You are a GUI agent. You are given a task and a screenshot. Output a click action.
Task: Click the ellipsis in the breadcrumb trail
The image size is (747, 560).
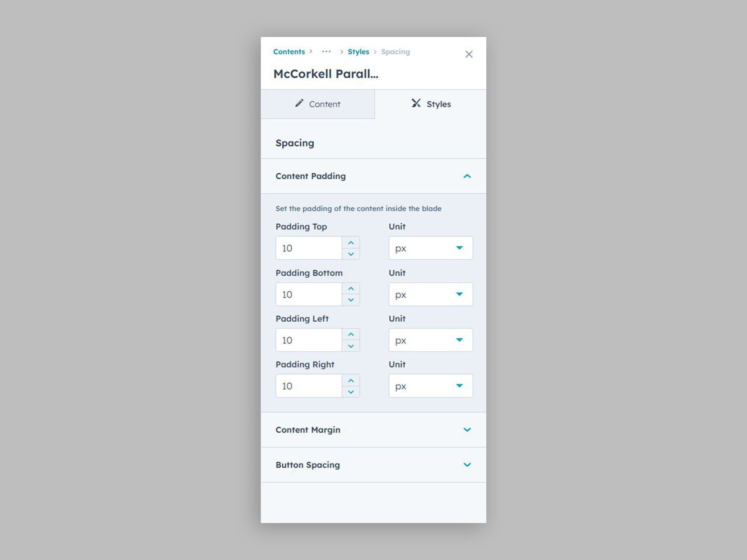pos(326,52)
